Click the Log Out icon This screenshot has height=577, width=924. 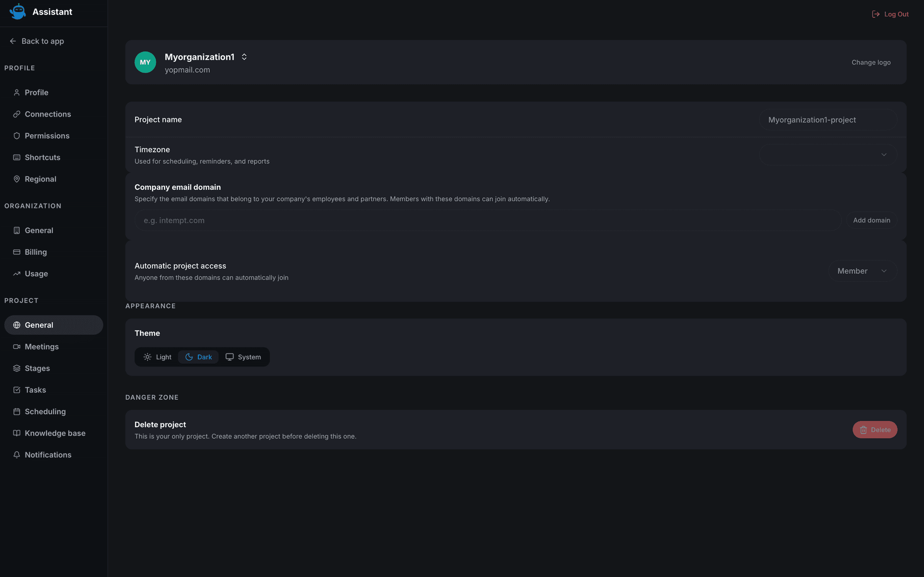click(x=876, y=14)
